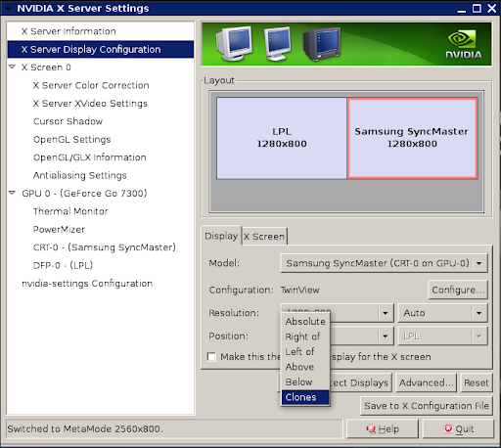Image resolution: width=501 pixels, height=448 pixels.
Task: Open Cursor Shadow settings
Action: coord(68,121)
